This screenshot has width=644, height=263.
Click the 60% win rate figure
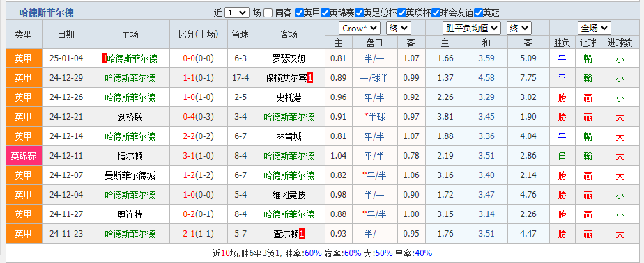tap(314, 253)
